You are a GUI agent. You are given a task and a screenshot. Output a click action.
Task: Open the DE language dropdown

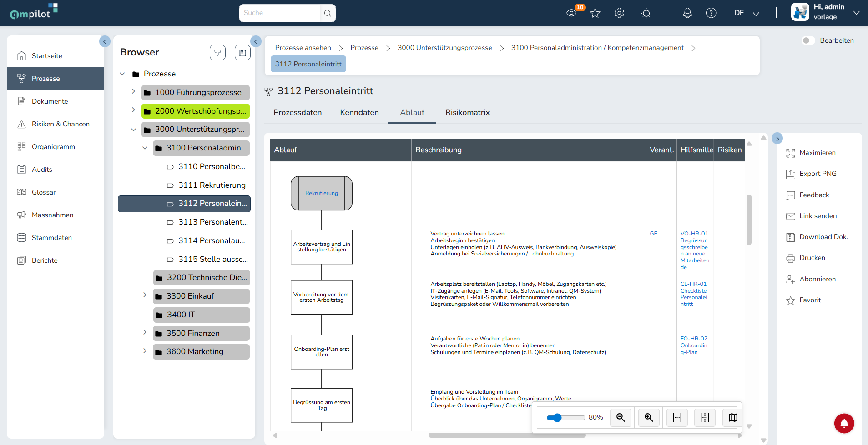click(x=747, y=13)
